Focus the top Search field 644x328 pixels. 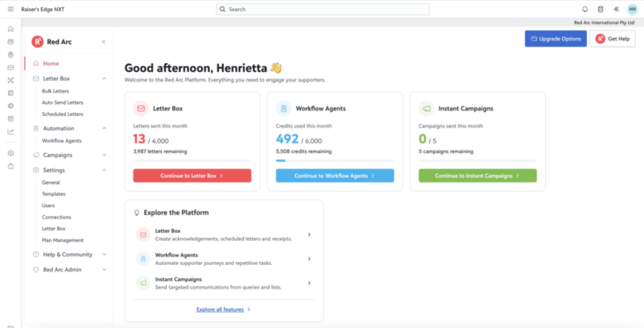point(323,9)
